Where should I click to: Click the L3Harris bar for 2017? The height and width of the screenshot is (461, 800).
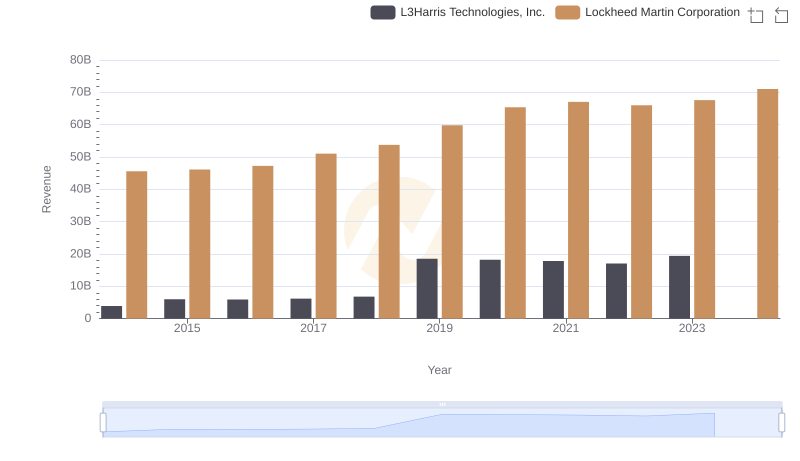click(x=301, y=309)
